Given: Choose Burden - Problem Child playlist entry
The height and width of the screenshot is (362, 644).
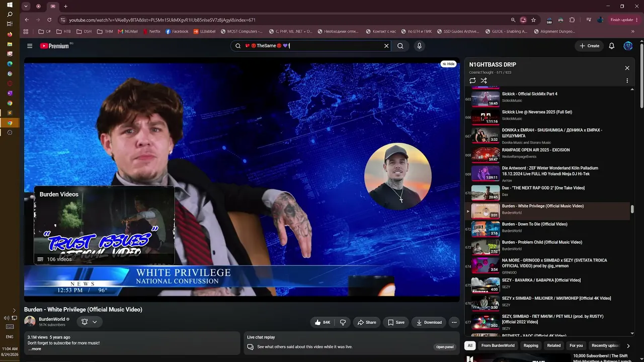Looking at the screenshot, I should click(547, 246).
